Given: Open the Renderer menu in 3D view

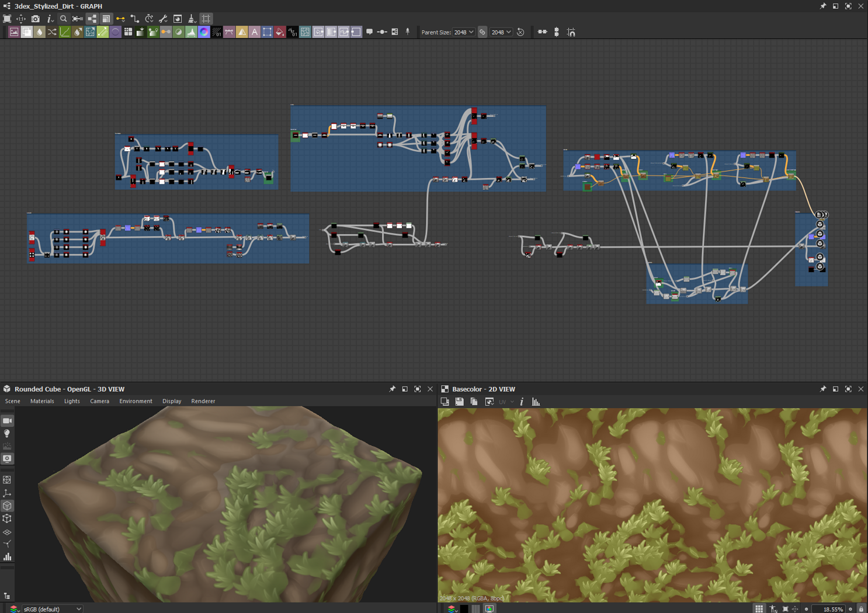Looking at the screenshot, I should pos(203,401).
